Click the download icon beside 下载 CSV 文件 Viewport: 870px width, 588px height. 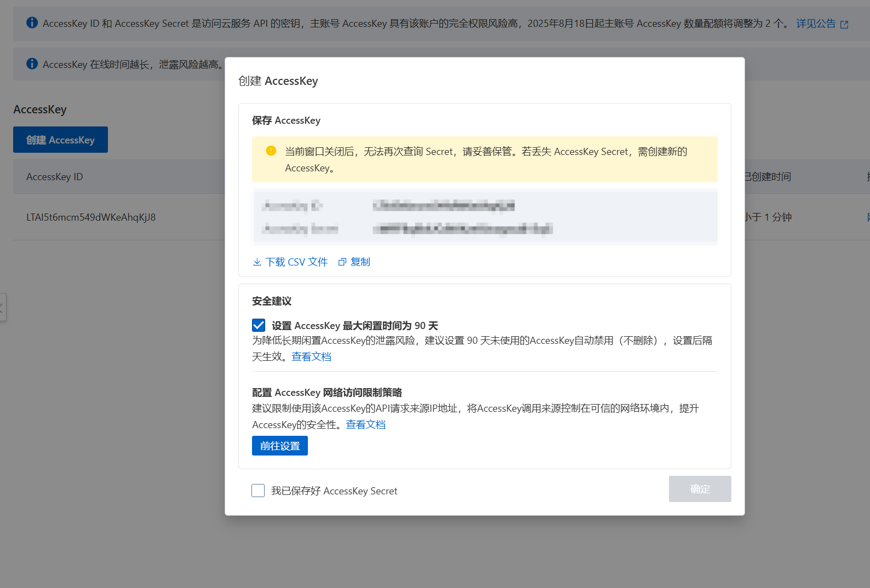(x=257, y=262)
